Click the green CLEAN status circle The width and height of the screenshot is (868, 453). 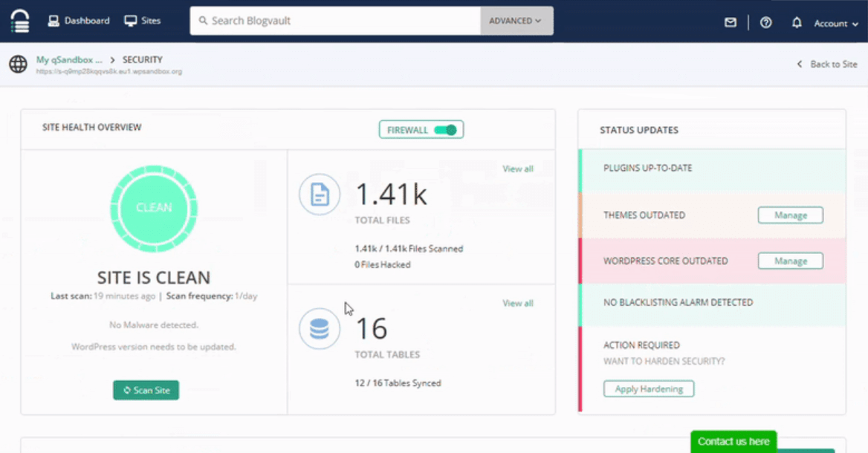point(154,208)
